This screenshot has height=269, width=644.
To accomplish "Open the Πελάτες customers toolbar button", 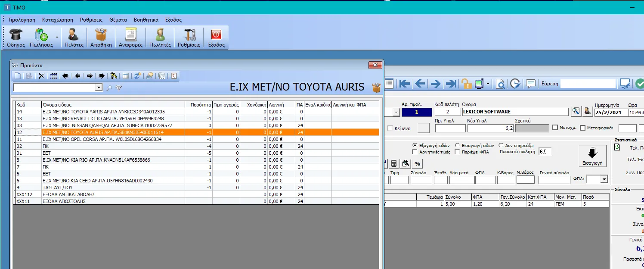I will (74, 38).
